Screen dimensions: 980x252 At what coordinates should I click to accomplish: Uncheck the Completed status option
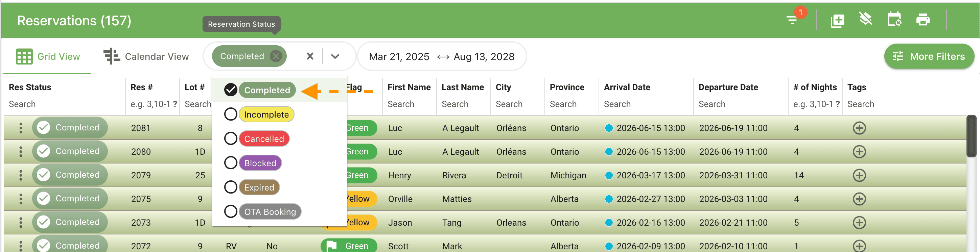pos(231,90)
